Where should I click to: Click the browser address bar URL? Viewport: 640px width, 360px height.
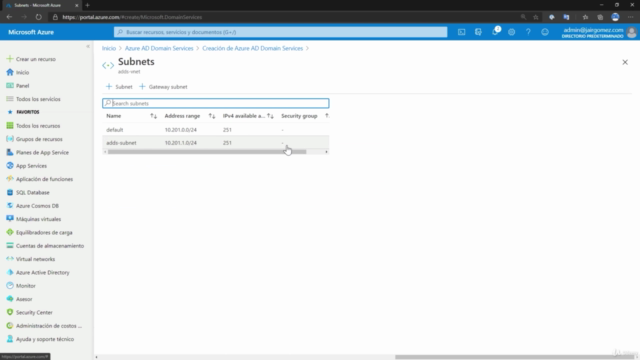pyautogui.click(x=132, y=17)
